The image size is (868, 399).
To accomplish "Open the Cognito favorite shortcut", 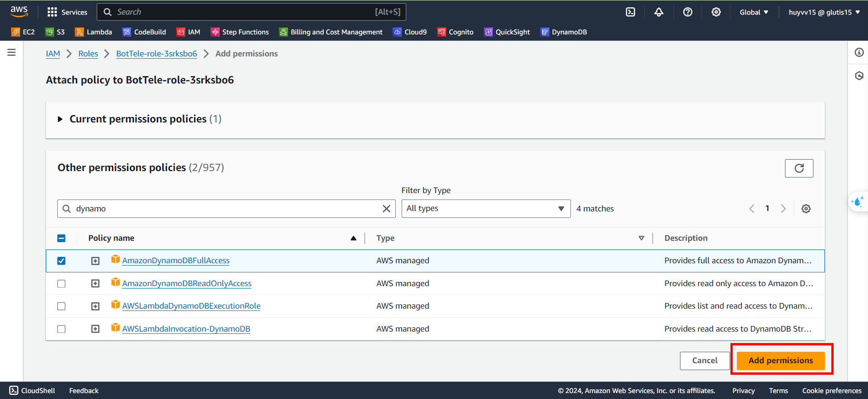I will pyautogui.click(x=455, y=32).
